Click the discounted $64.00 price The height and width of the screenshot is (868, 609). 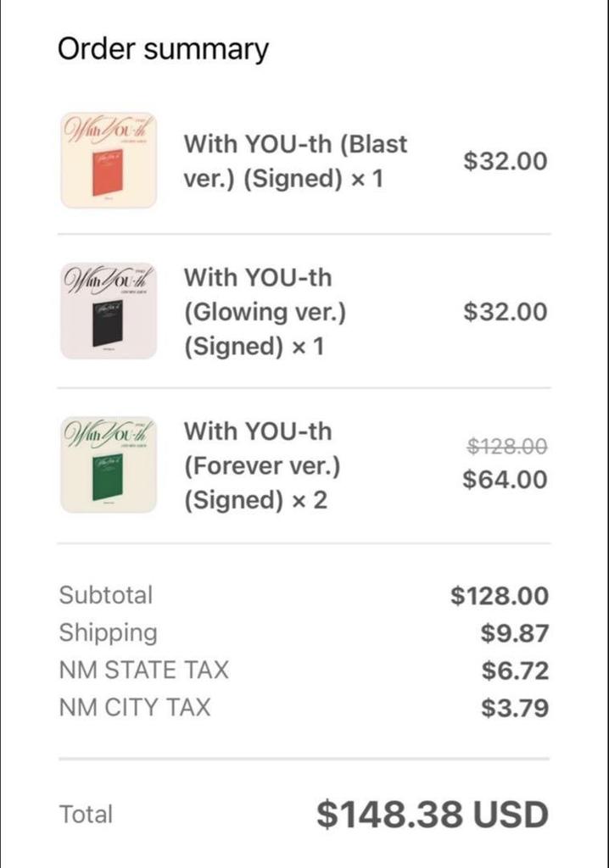click(x=506, y=479)
